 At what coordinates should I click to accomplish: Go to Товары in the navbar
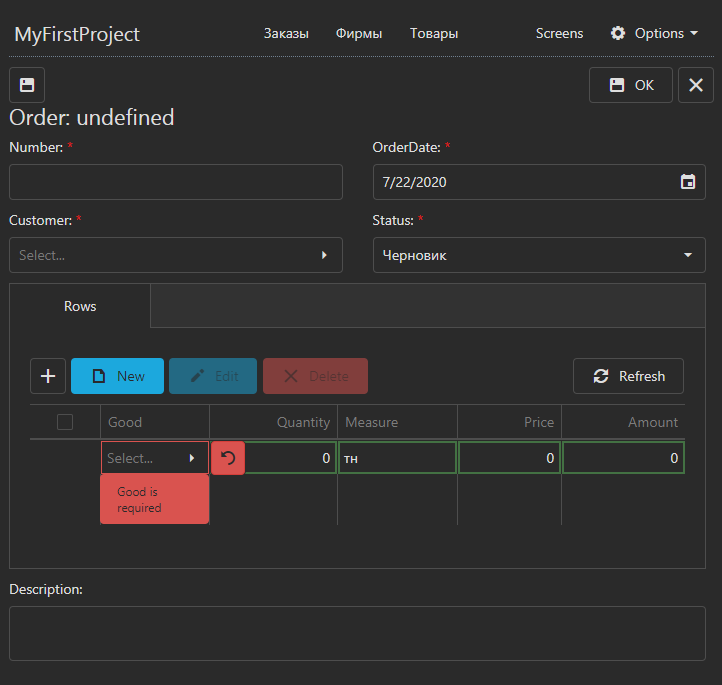click(x=434, y=33)
